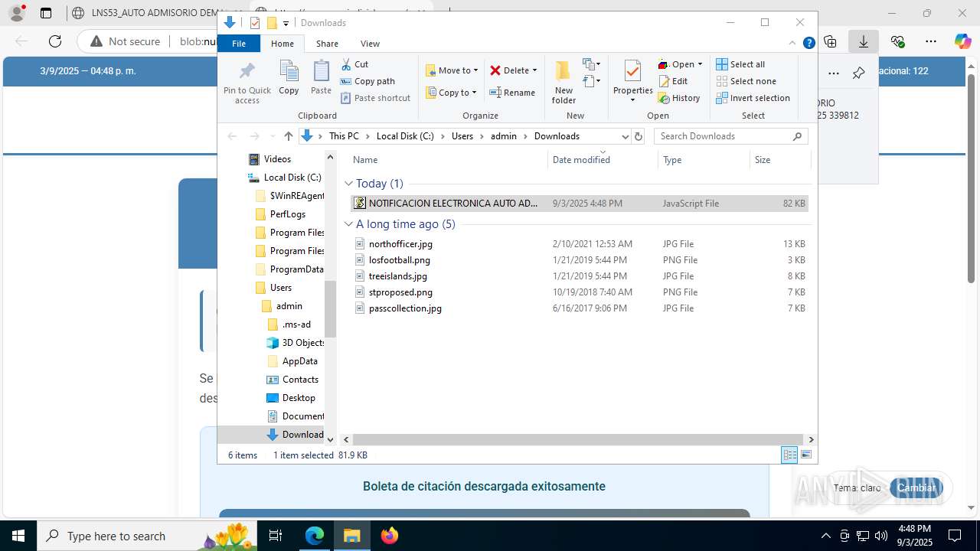Click Invert selection
The width and height of the screenshot is (980, 551).
753,98
